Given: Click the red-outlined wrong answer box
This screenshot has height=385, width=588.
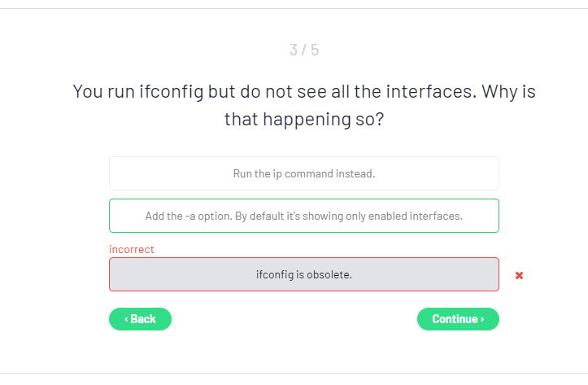Looking at the screenshot, I should [303, 274].
